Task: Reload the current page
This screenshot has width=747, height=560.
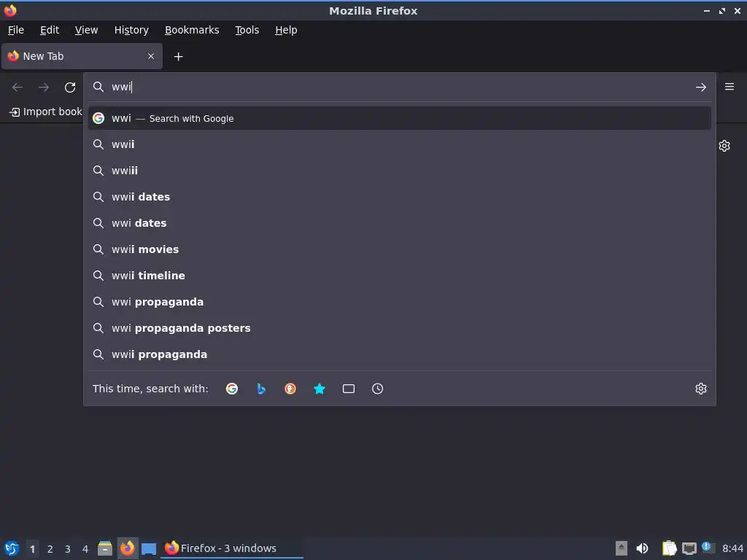Action: (x=70, y=87)
